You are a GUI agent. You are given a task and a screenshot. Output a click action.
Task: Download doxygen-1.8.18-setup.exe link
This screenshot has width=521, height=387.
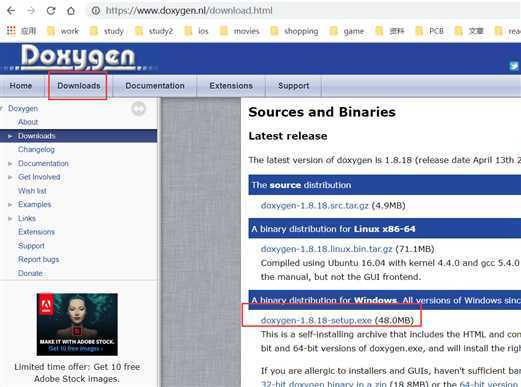click(x=316, y=320)
